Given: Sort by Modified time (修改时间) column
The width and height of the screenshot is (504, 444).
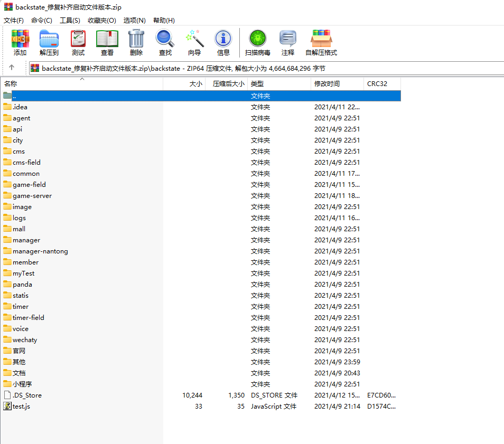Looking at the screenshot, I should pos(327,84).
